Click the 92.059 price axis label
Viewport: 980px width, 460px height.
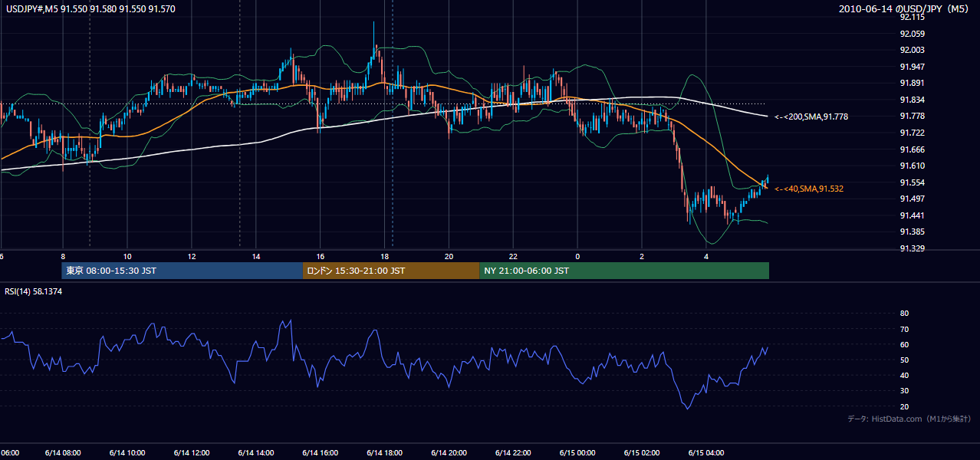(x=913, y=34)
